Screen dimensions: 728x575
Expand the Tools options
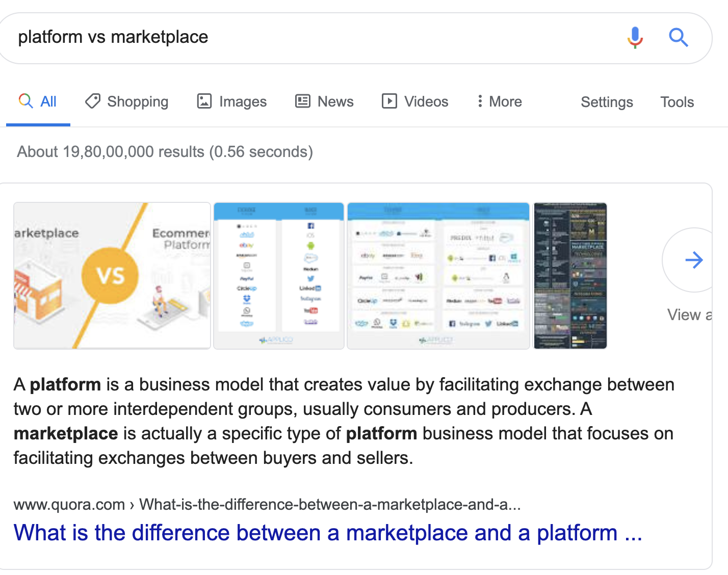(x=677, y=102)
